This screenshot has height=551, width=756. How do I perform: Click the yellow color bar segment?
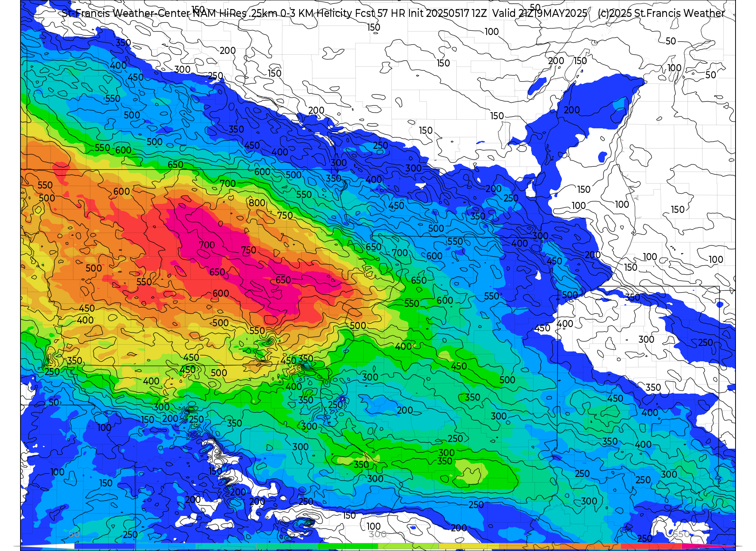pyautogui.click(x=469, y=546)
